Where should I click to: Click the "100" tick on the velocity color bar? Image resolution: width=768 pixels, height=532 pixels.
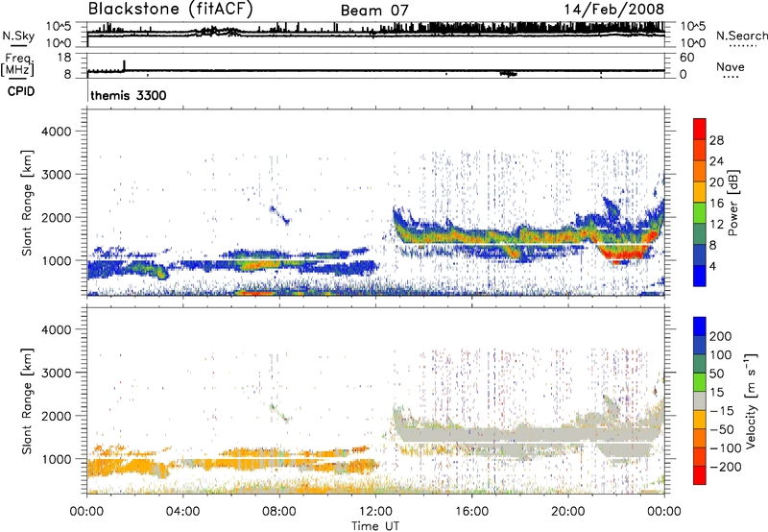point(721,355)
